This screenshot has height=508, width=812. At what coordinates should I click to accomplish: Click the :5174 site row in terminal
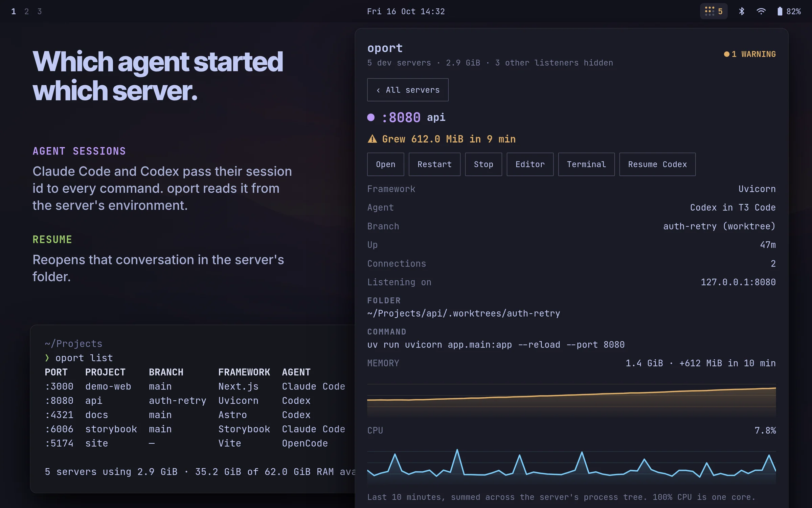click(x=186, y=443)
